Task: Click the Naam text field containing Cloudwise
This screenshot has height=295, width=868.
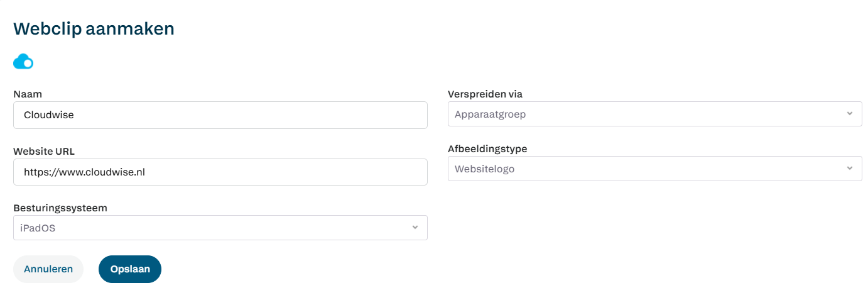Action: point(220,115)
